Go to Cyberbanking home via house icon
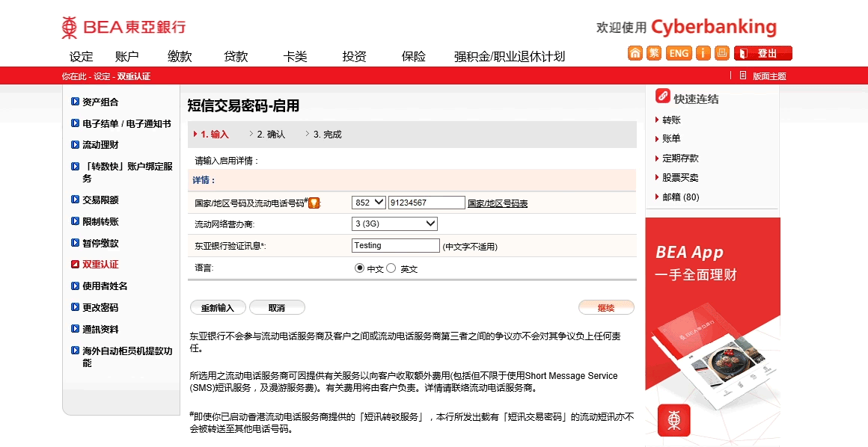The image size is (868, 447). point(635,53)
